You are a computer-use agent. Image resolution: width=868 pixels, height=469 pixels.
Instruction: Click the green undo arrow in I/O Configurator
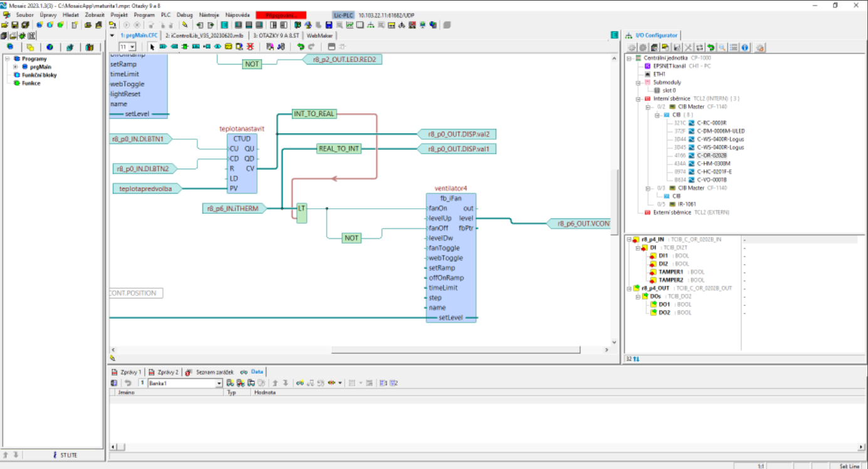point(711,48)
